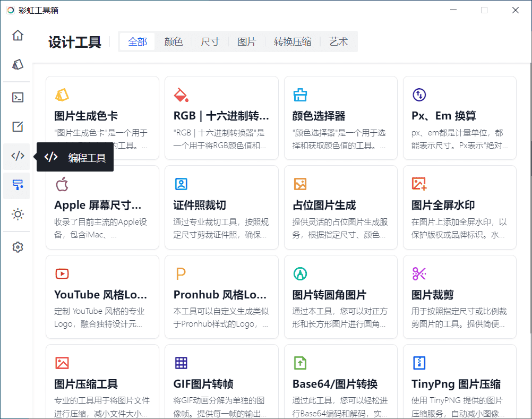Select the 艺术 tab
The image size is (532, 419).
(x=338, y=42)
